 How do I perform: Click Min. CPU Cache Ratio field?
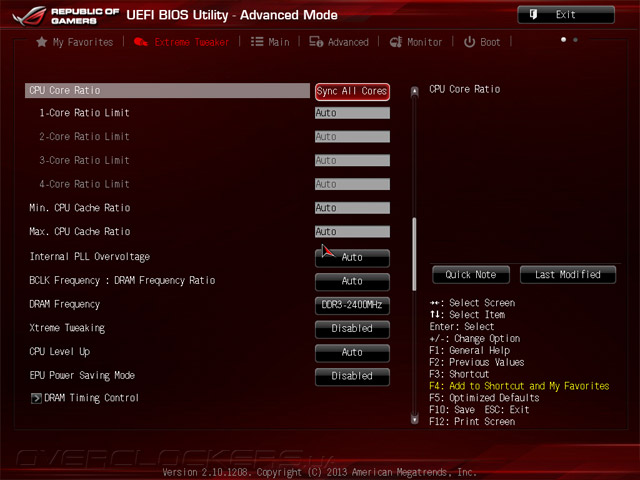coord(352,208)
